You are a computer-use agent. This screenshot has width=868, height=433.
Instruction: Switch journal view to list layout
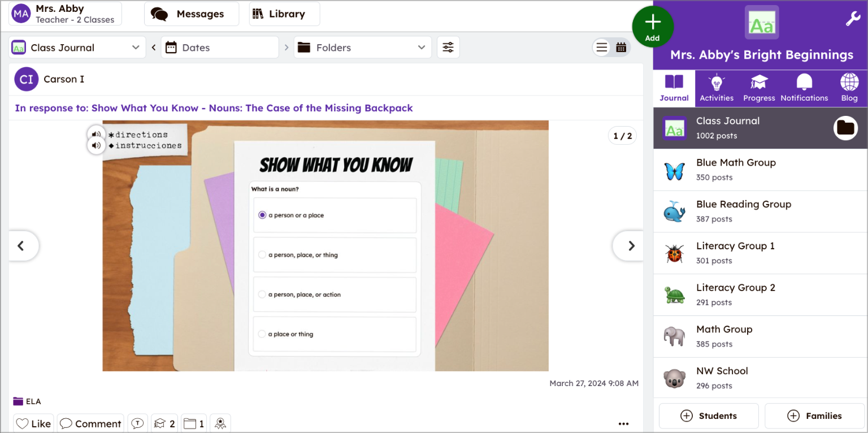pos(601,47)
